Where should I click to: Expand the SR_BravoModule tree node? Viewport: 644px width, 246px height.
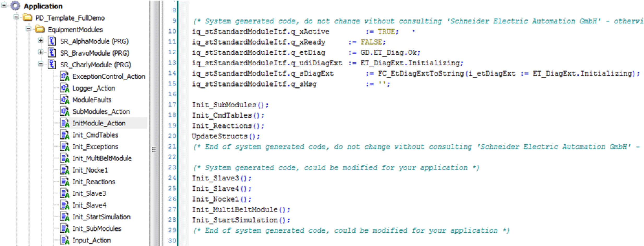pyautogui.click(x=40, y=52)
